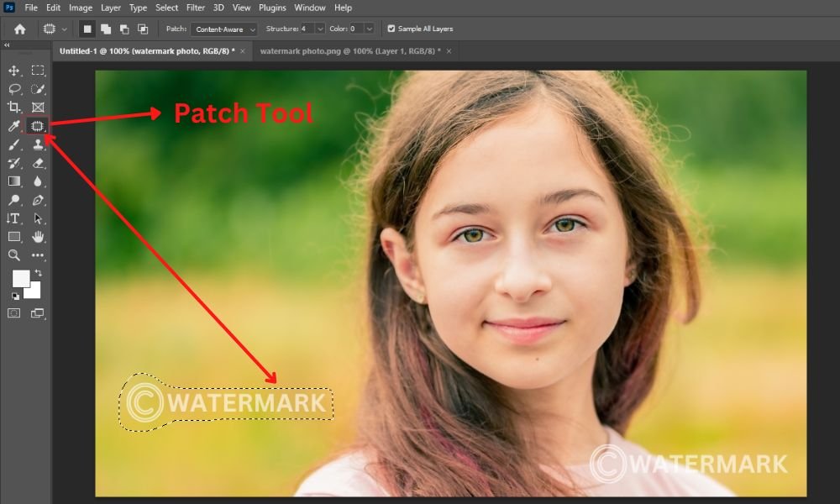
Task: Uncheck the Sample All Layers checkbox
Action: pos(391,29)
